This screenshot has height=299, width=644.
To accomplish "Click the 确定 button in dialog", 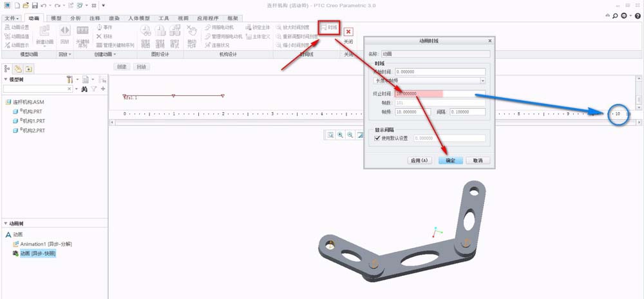I will (x=450, y=160).
